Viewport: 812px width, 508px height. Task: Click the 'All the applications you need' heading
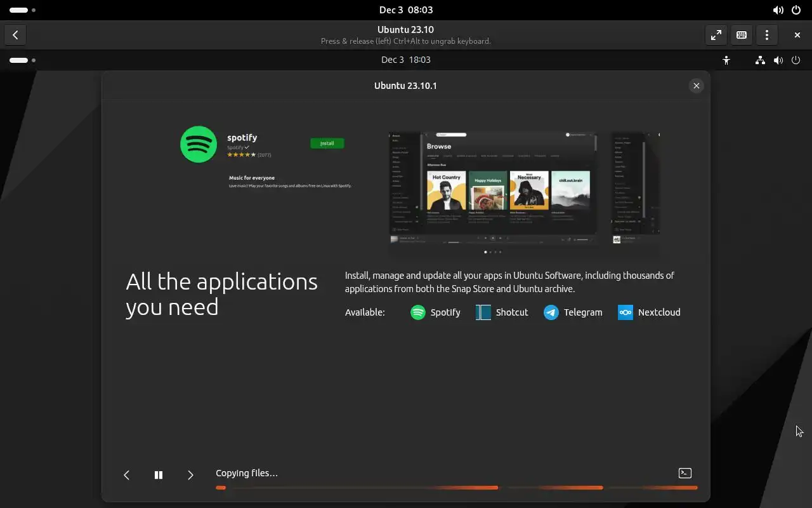[x=221, y=294]
